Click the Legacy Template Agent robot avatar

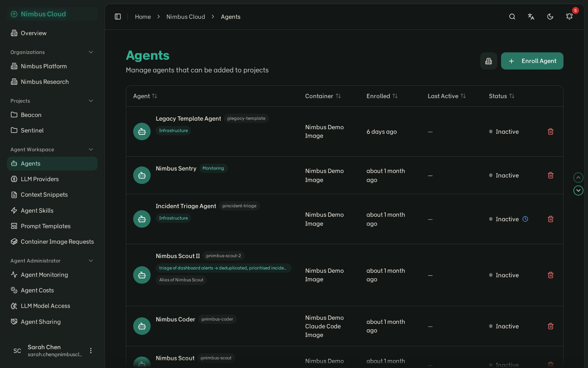point(142,131)
